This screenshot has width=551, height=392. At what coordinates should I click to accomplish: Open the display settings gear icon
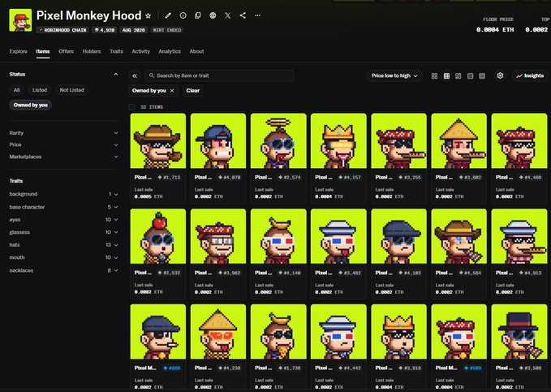click(500, 75)
